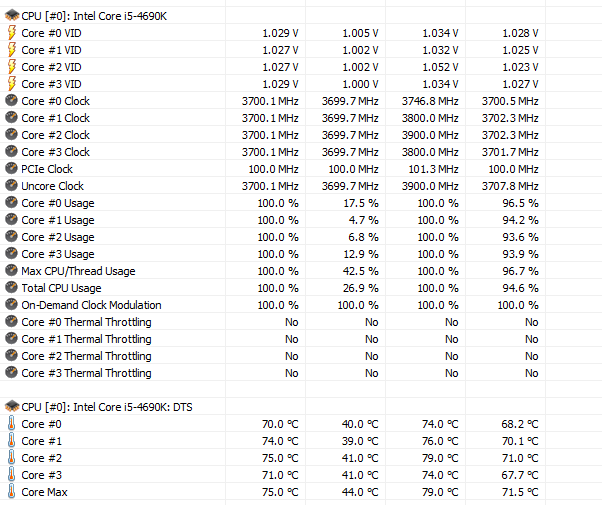Collapse the CPU [#0]: Intel Core i5-4690K group
This screenshot has width=602, height=505.
point(94,16)
